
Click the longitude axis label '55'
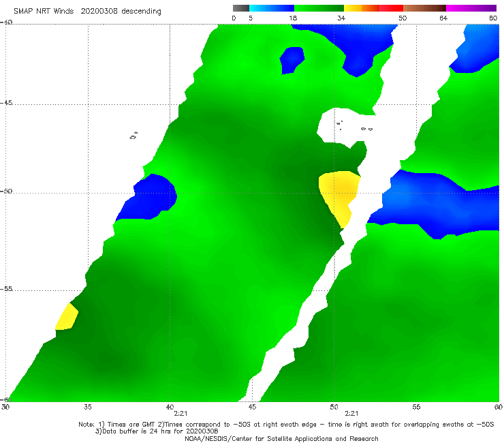click(416, 407)
